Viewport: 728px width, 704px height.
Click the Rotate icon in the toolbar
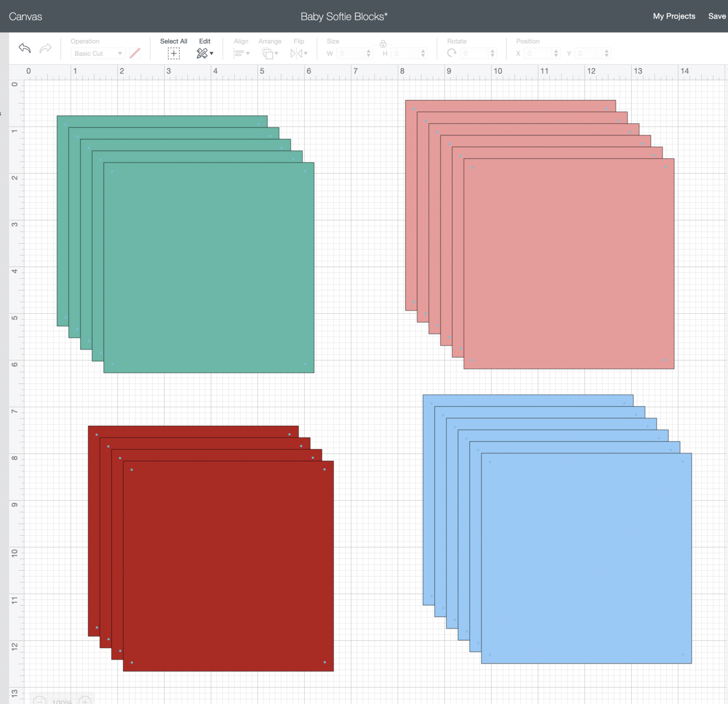tap(452, 53)
